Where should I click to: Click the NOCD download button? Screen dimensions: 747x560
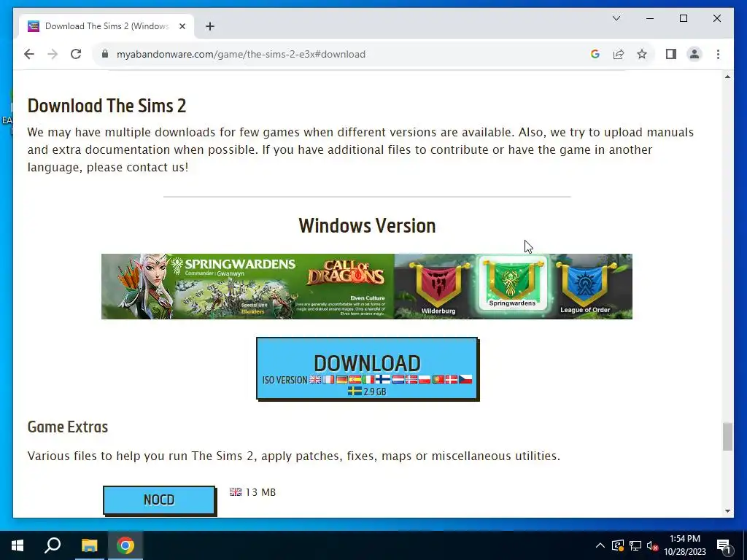pos(159,500)
